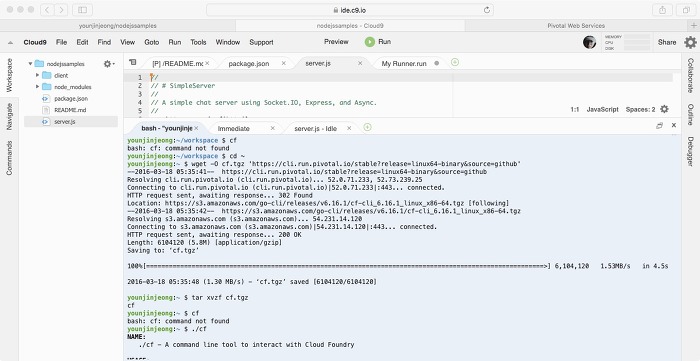Change language mode from JavaScript
This screenshot has width=700, height=361.
(x=602, y=109)
